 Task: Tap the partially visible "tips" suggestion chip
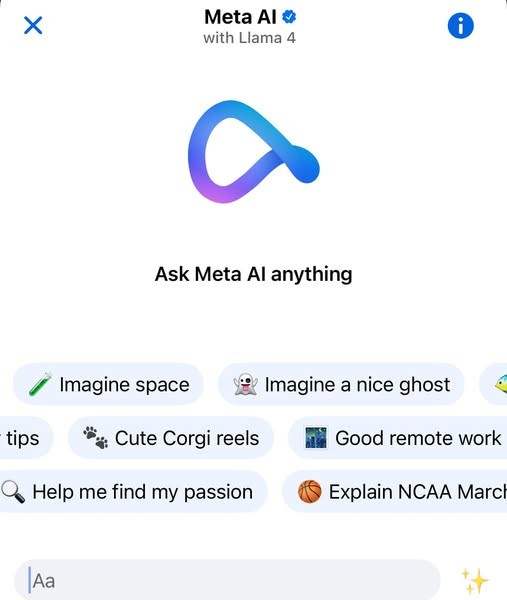pos(26,438)
